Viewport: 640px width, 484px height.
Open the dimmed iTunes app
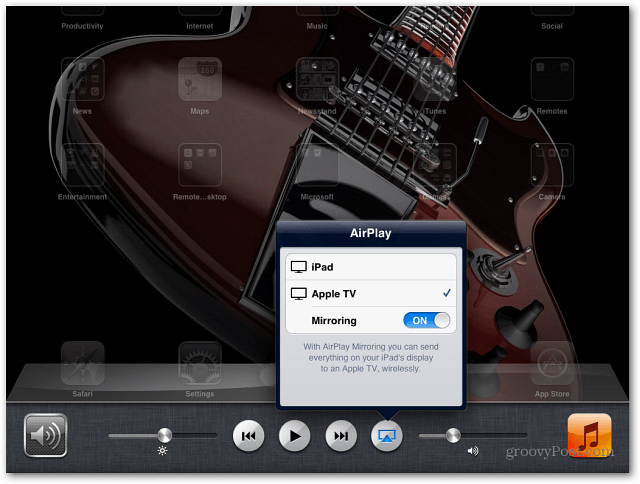click(434, 79)
